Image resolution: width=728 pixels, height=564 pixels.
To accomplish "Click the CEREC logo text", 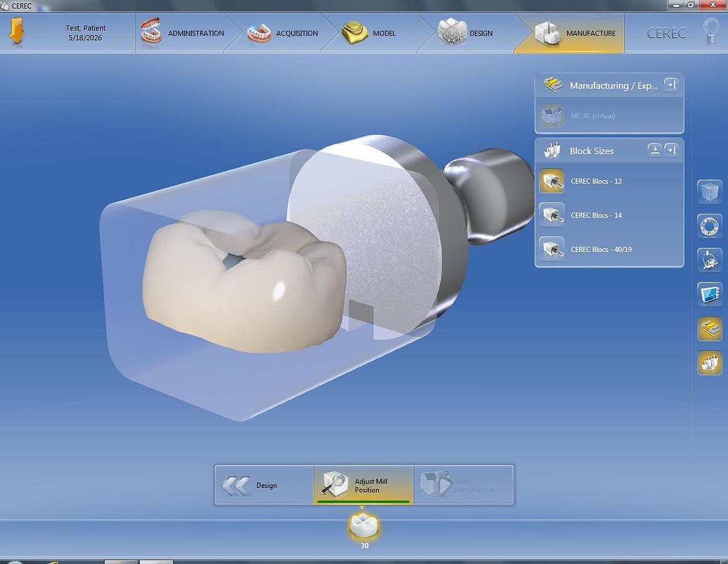I will tap(666, 33).
